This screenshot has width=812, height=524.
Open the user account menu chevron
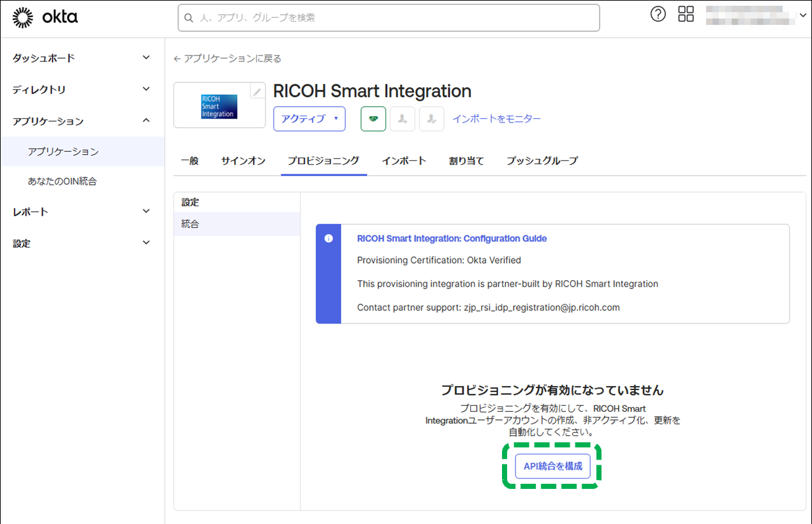pyautogui.click(x=802, y=15)
